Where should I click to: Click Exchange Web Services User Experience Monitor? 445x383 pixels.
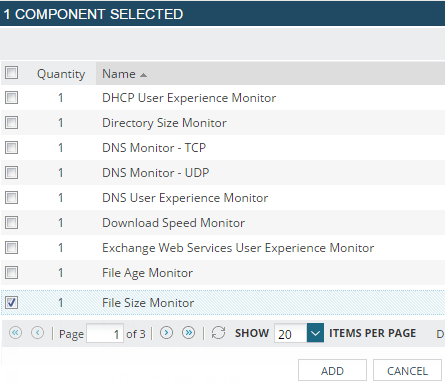(x=238, y=248)
